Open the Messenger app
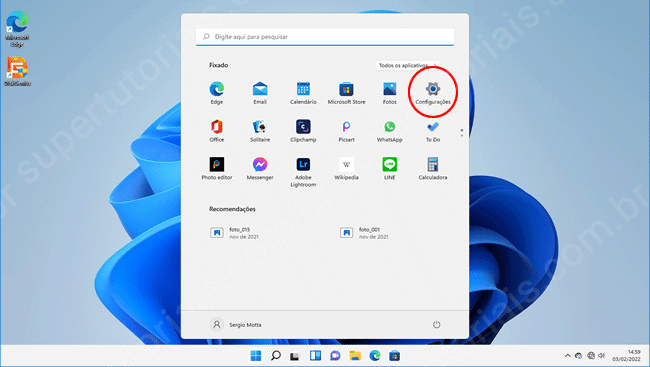Screen dimensions: 650x367 [260, 168]
